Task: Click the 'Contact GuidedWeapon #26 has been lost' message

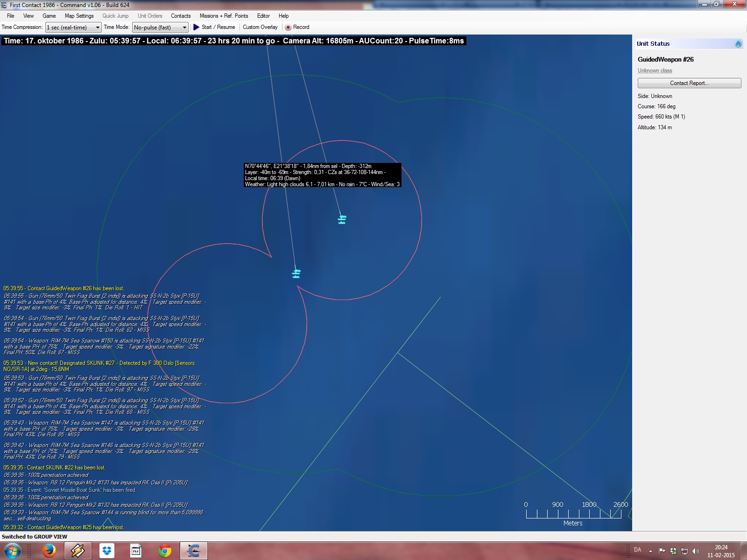Action: [63, 288]
